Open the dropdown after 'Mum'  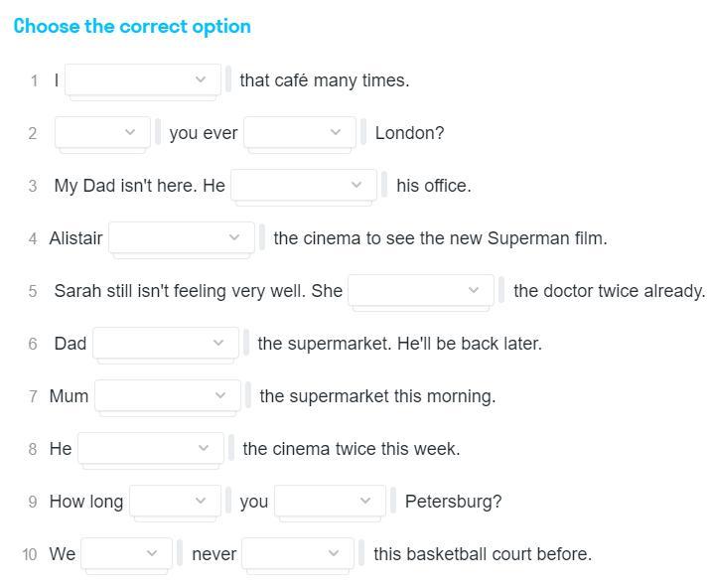coord(168,395)
